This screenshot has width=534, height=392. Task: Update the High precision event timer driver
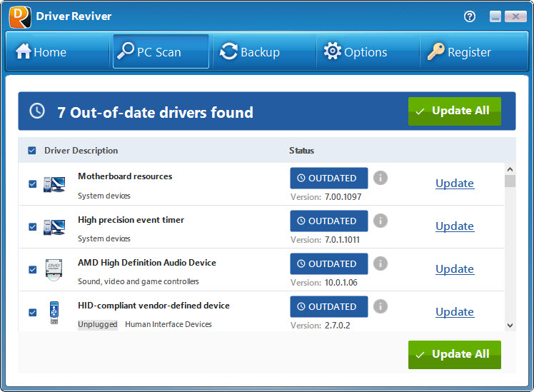[x=455, y=226]
